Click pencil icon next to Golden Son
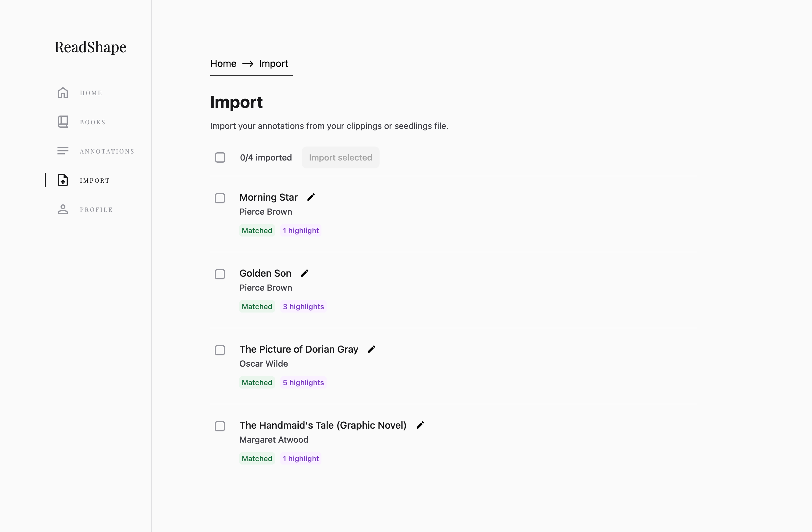The height and width of the screenshot is (532, 812). click(305, 273)
